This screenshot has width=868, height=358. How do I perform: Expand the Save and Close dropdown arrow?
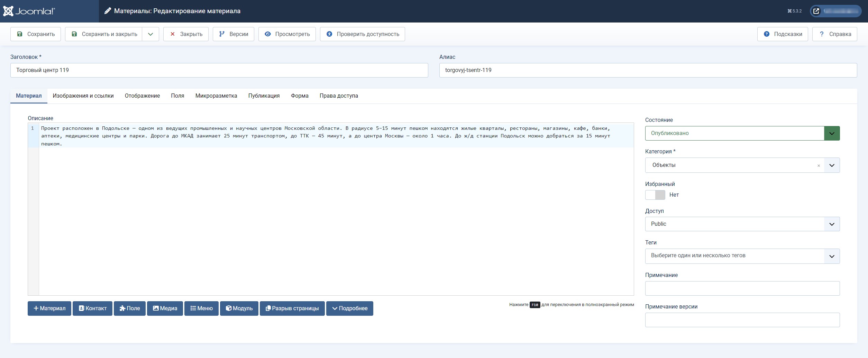tap(150, 34)
